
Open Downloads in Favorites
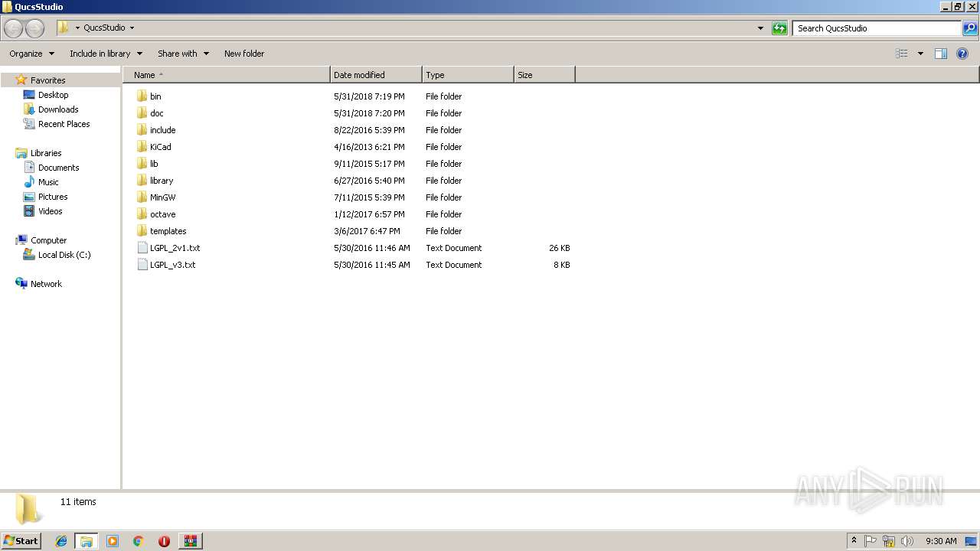58,109
